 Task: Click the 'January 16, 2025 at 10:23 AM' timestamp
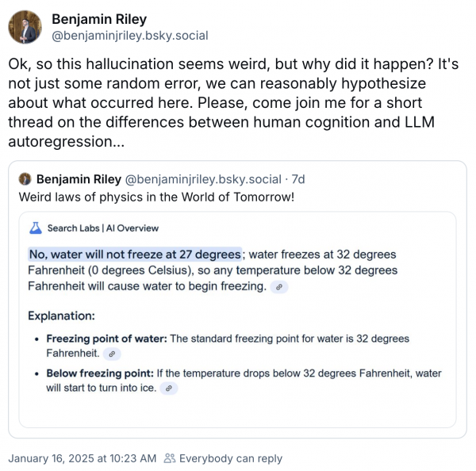[83, 458]
